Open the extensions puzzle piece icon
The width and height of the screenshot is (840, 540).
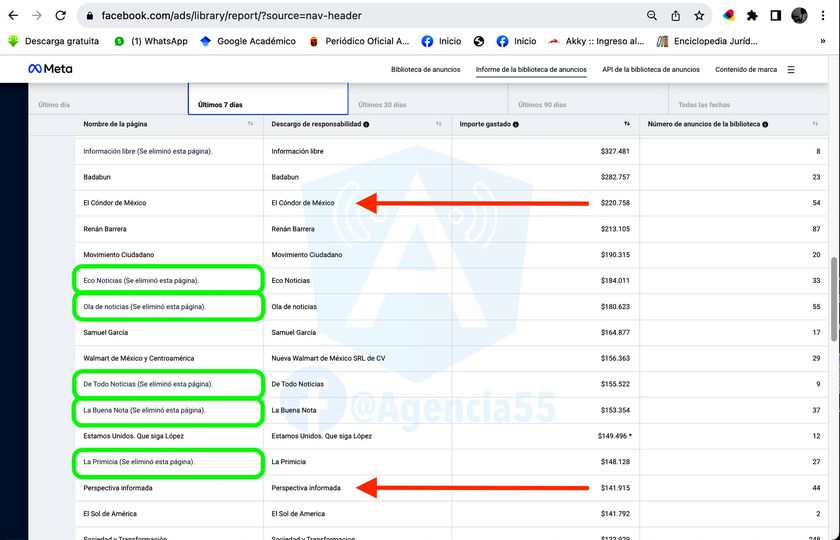(x=752, y=16)
